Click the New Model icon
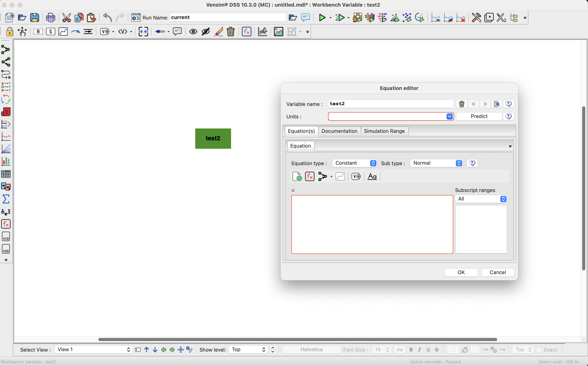 tap(9, 18)
